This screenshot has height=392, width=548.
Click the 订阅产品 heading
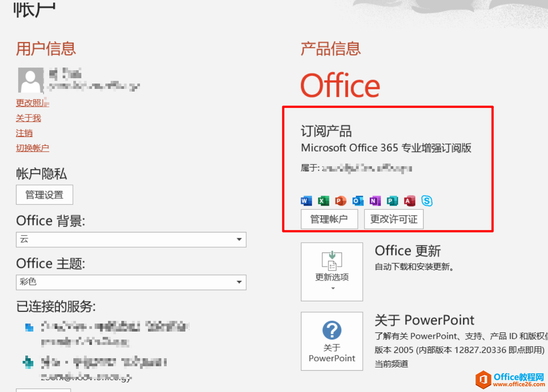326,131
